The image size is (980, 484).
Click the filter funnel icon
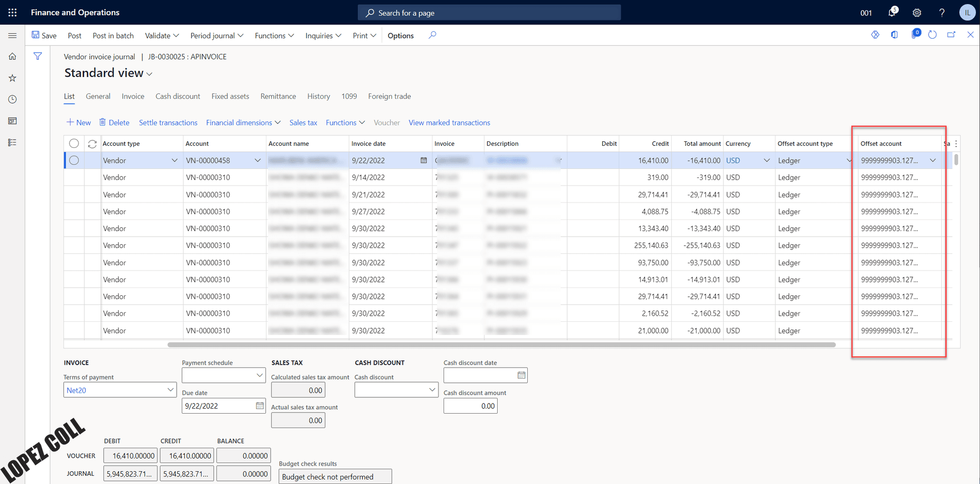38,56
